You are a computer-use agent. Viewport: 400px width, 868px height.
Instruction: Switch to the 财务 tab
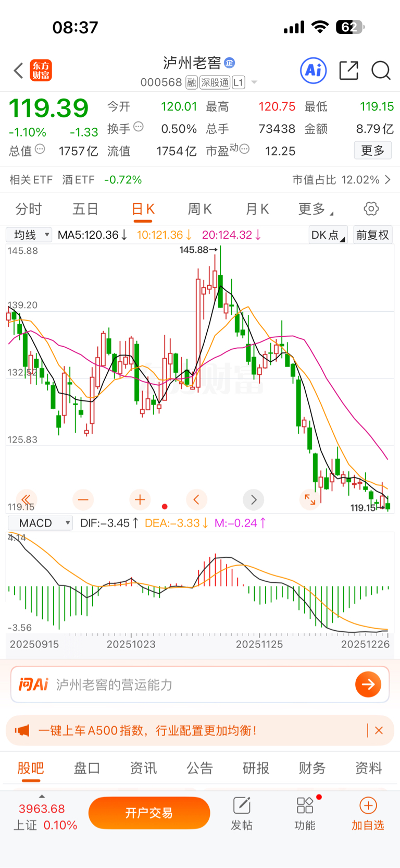[312, 768]
